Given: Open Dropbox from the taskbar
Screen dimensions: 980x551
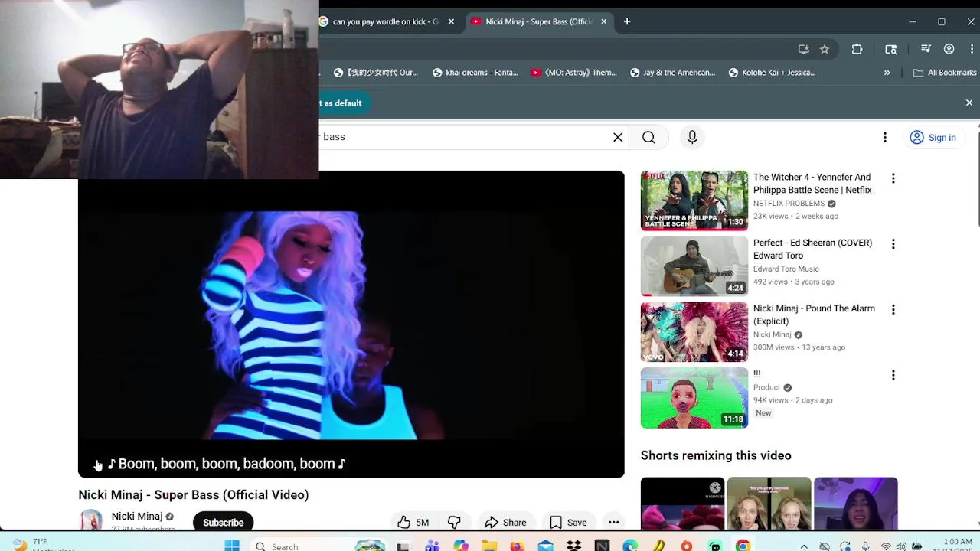Looking at the screenshot, I should click(573, 546).
